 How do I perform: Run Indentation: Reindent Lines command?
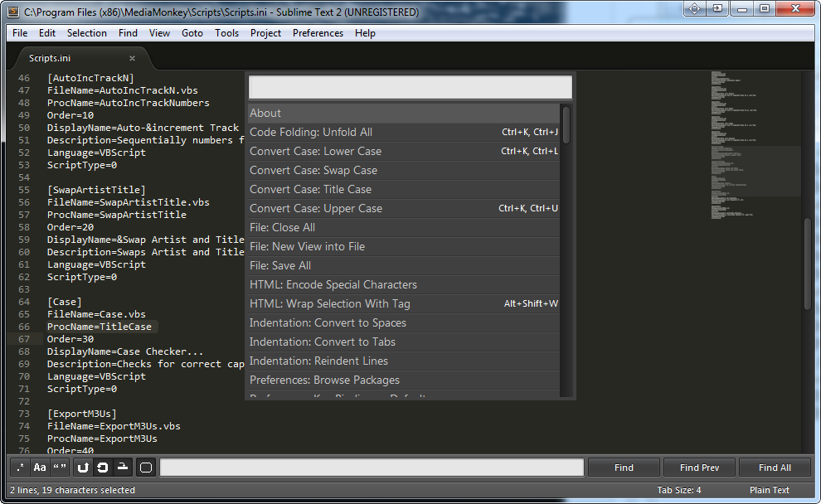tap(404, 361)
